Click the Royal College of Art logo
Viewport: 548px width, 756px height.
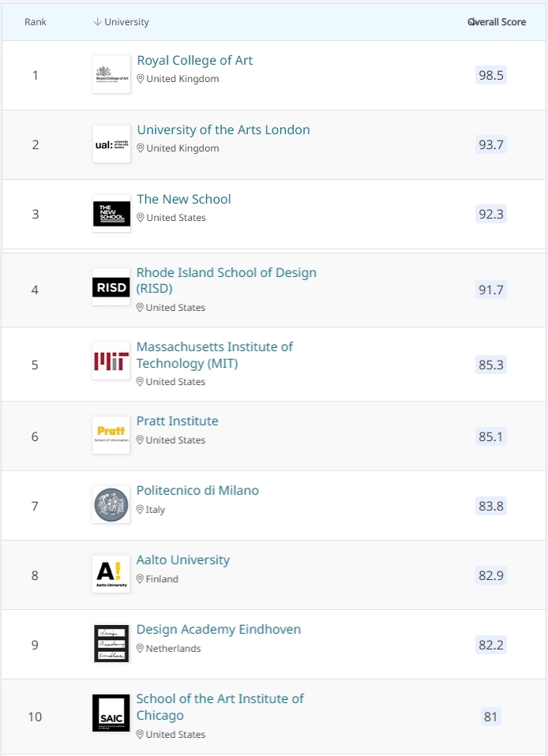tap(111, 75)
